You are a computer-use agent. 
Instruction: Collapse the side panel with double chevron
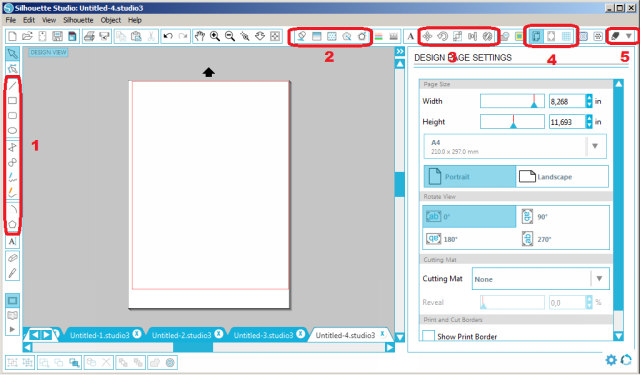[400, 51]
